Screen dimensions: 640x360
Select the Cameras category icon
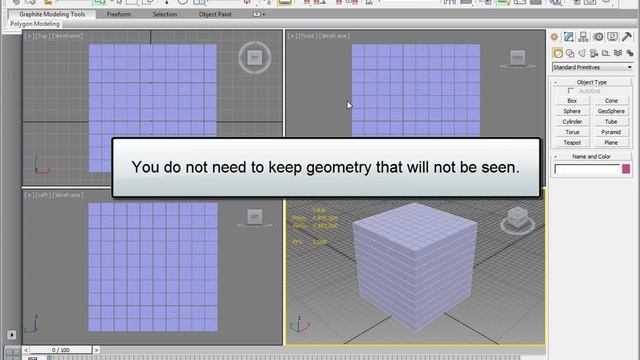click(594, 53)
